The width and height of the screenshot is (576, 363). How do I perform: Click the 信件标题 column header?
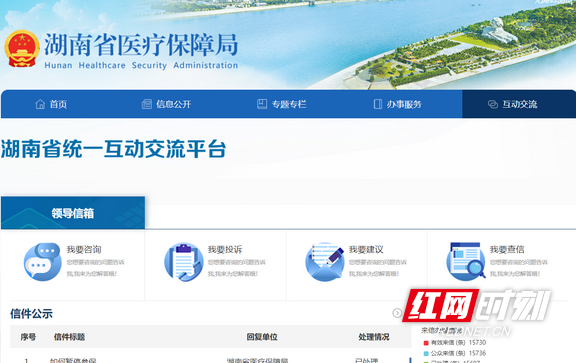(69, 337)
